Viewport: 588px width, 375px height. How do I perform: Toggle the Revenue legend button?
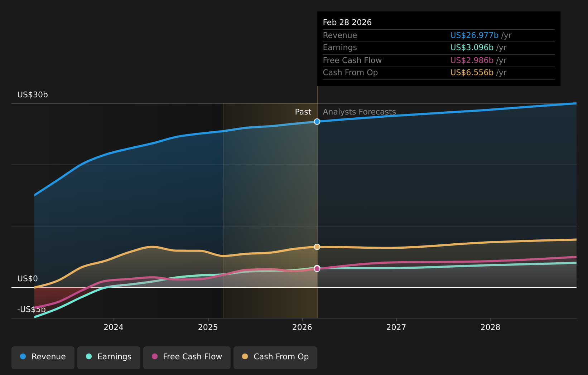[x=43, y=357]
